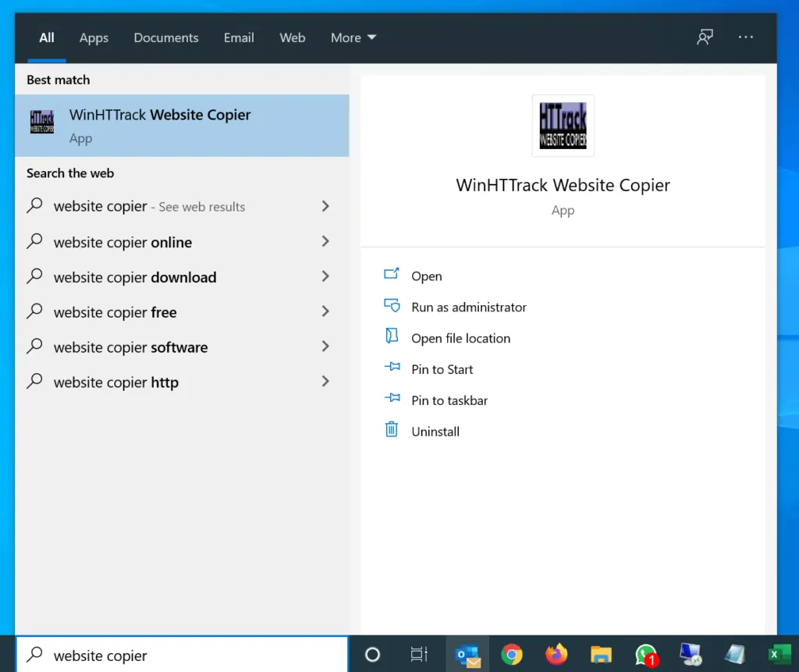
Task: Select Open file location
Action: coord(460,339)
